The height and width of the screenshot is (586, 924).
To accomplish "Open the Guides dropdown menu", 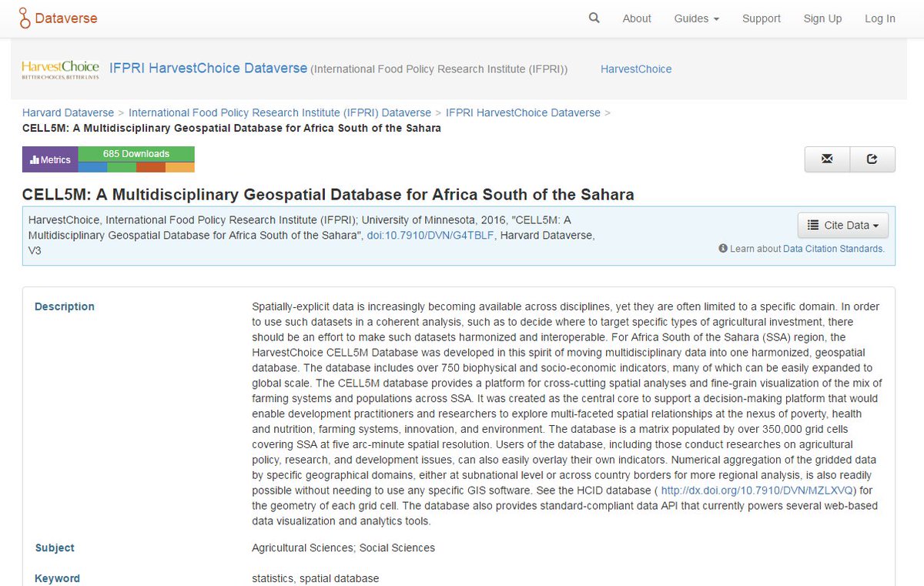I will pyautogui.click(x=696, y=18).
